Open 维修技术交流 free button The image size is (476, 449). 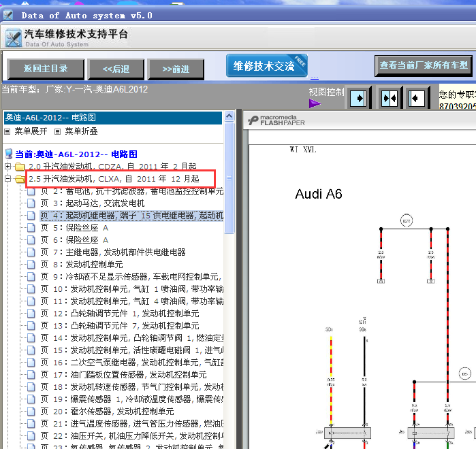click(x=267, y=65)
